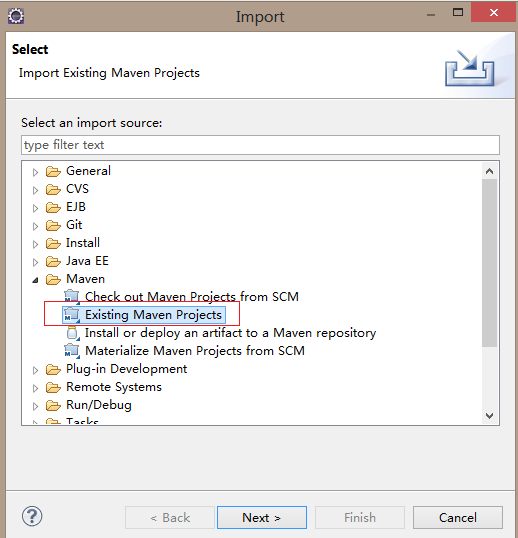Click the Next button
This screenshot has height=538, width=518.
tap(262, 517)
